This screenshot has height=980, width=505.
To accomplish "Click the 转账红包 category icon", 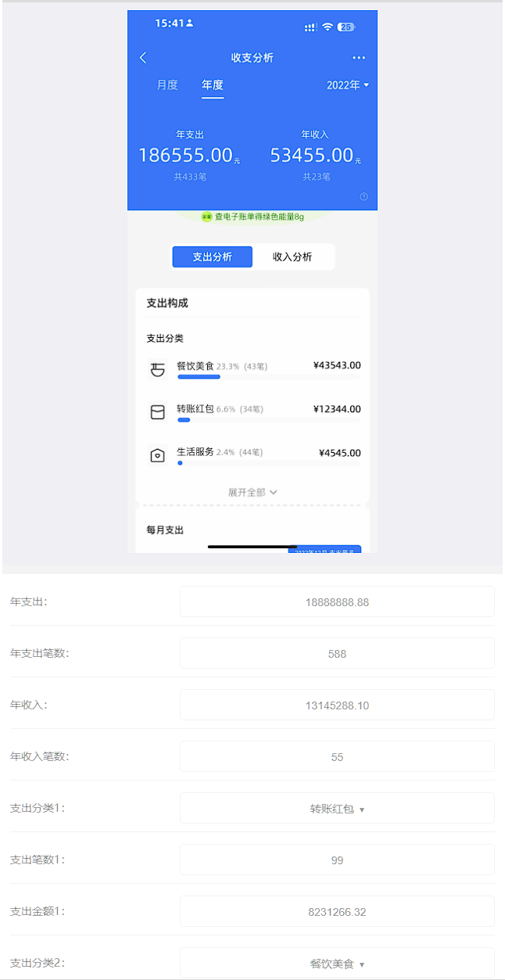I will (157, 412).
